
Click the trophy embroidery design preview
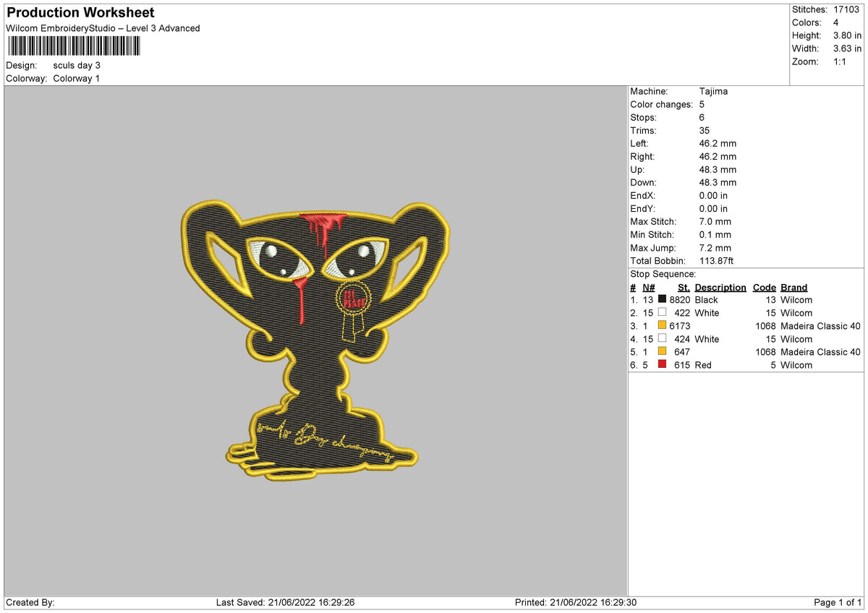tap(315, 341)
